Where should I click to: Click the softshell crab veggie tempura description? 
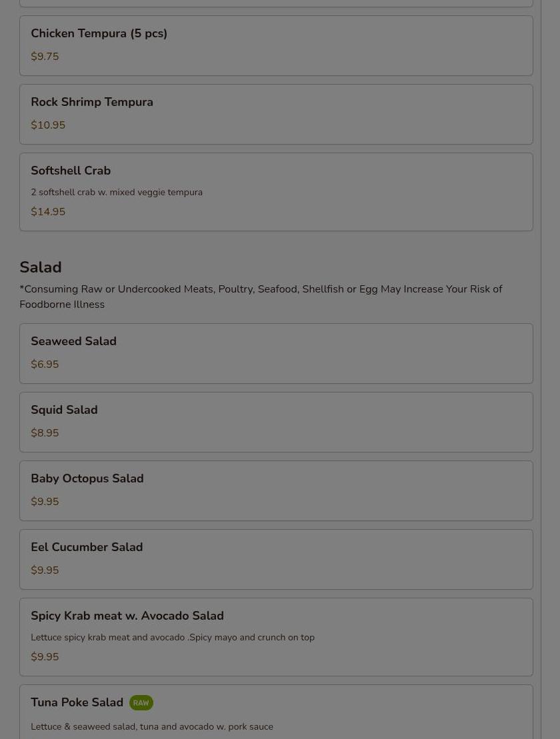(x=117, y=193)
